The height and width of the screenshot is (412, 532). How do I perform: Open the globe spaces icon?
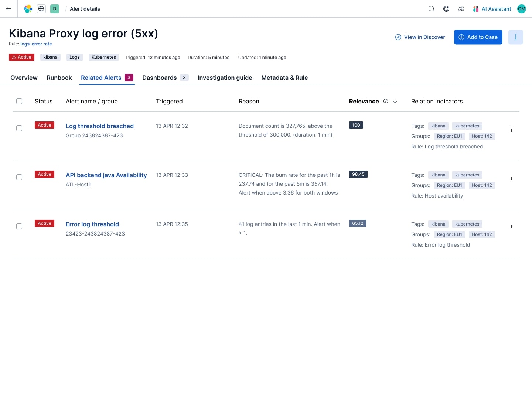click(x=41, y=9)
